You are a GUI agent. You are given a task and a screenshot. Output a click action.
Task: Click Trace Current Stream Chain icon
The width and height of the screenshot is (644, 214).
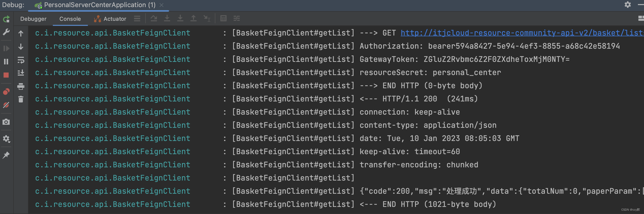237,18
